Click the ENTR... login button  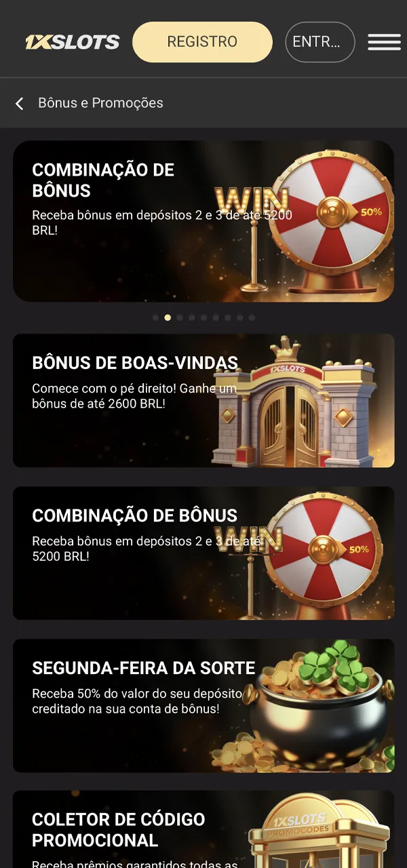[320, 42]
